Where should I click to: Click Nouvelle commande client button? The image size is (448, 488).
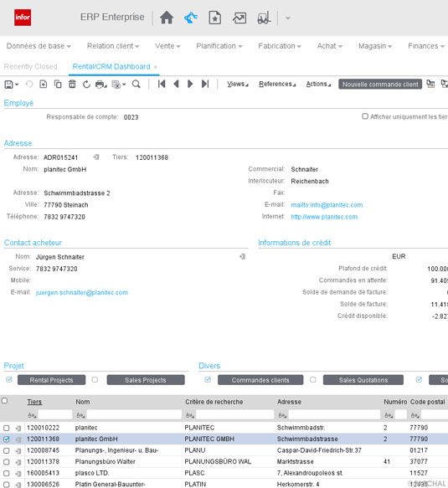(x=380, y=84)
